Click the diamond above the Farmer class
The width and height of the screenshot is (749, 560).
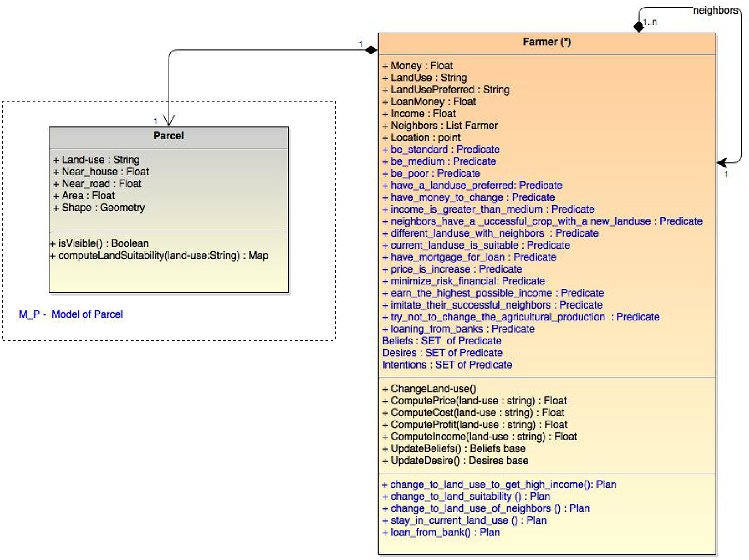pos(638,26)
